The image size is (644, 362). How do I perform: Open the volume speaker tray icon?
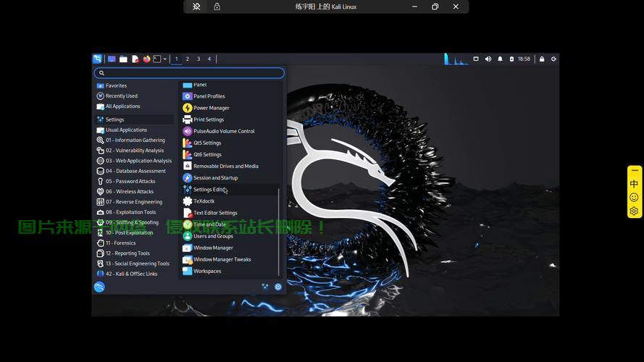click(488, 59)
